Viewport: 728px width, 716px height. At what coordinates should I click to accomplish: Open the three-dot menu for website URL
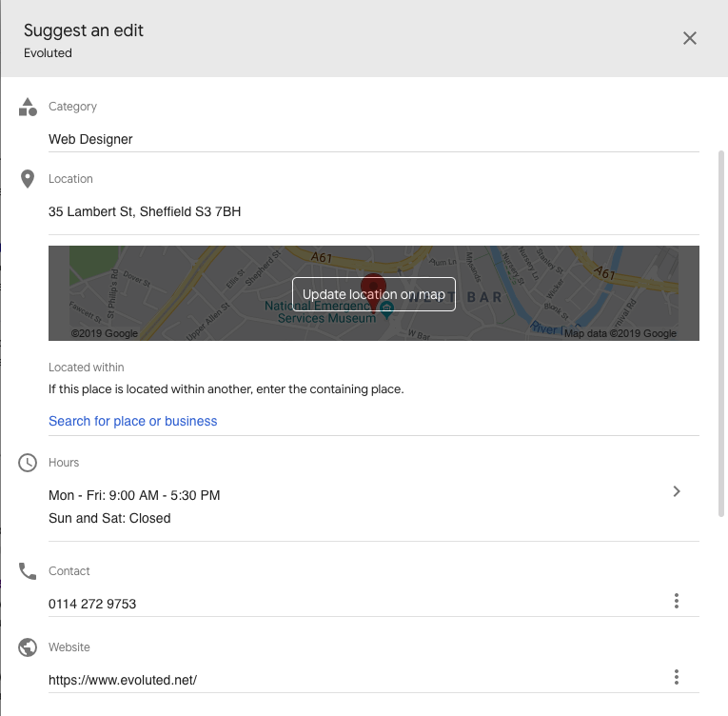coord(676,677)
